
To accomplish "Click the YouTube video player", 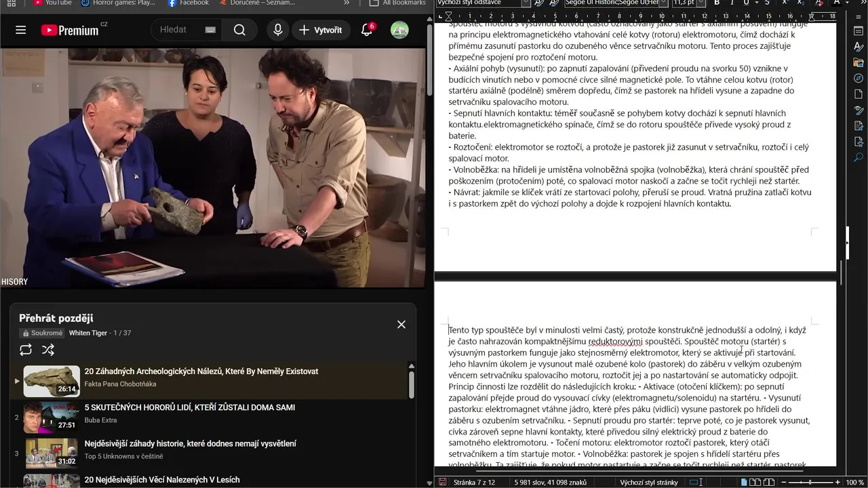I will coord(213,168).
